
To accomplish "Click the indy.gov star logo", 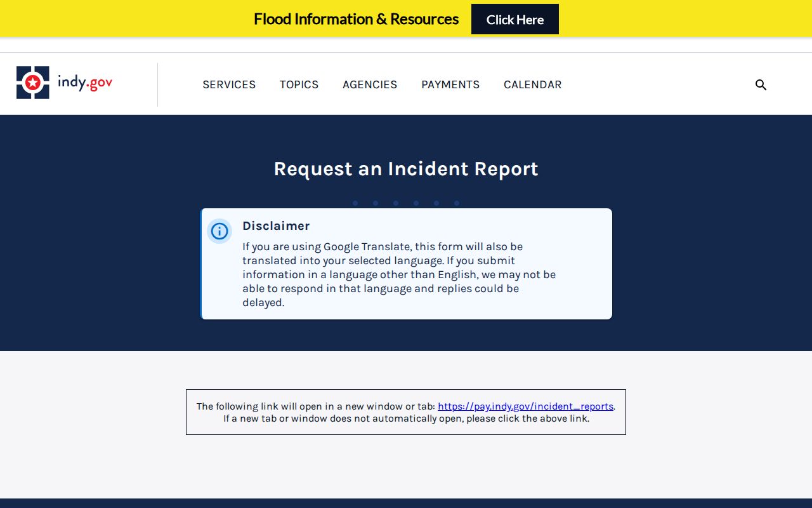I will tap(33, 83).
